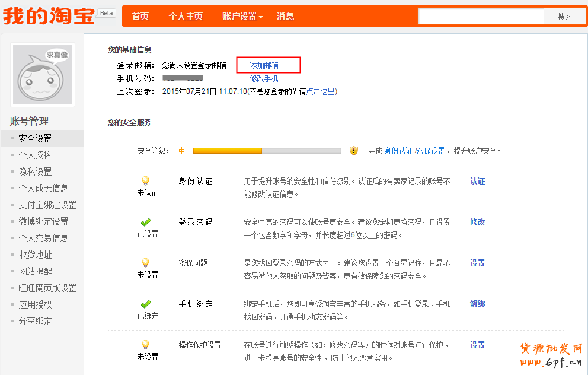Click the 您的安全服务 heading
The image size is (588, 375).
(129, 122)
